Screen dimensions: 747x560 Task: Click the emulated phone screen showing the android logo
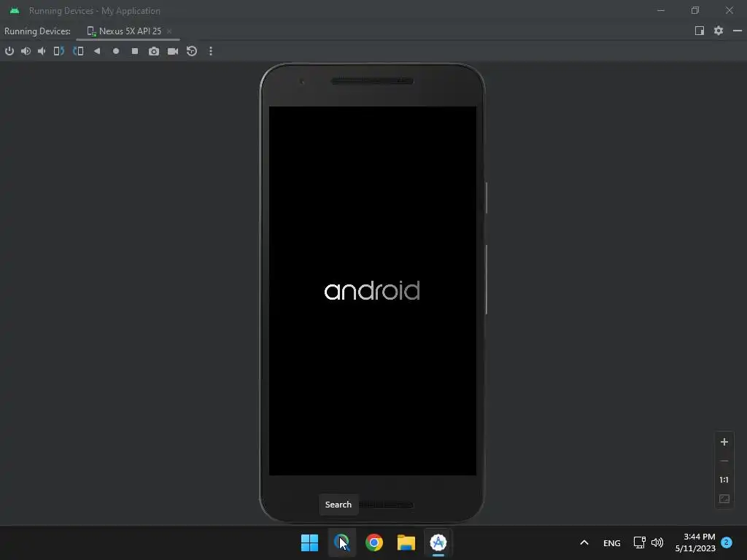[x=373, y=290]
